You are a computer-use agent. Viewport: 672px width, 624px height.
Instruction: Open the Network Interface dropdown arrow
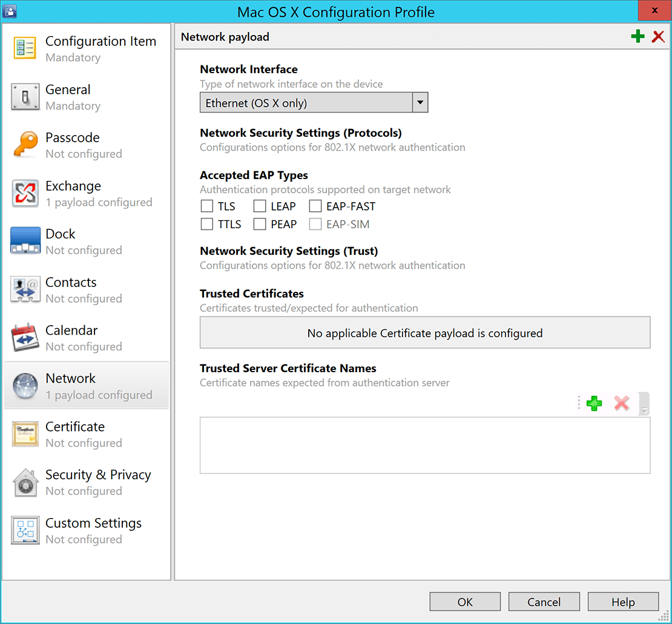pos(420,103)
